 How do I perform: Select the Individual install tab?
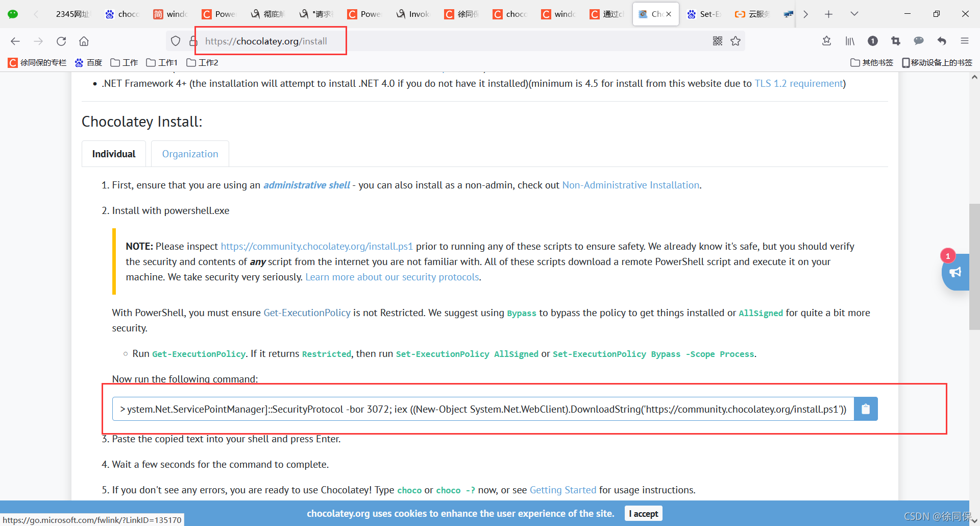tap(114, 154)
